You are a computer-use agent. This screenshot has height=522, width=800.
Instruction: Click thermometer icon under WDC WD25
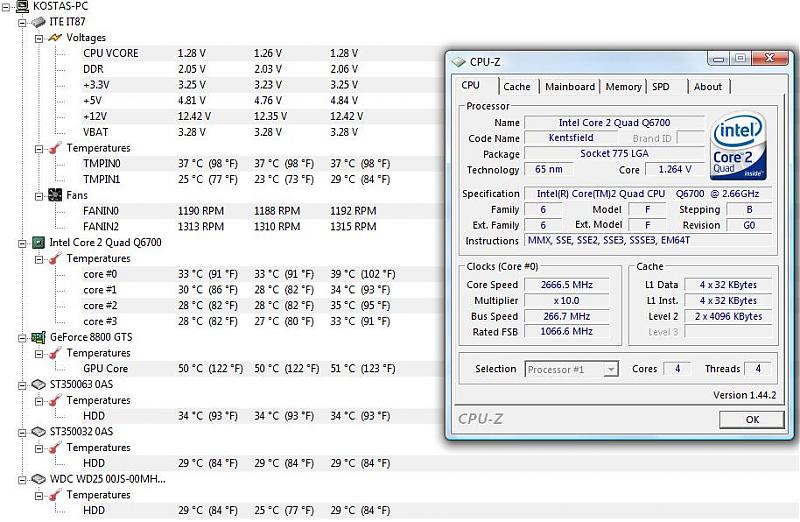pyautogui.click(x=55, y=495)
